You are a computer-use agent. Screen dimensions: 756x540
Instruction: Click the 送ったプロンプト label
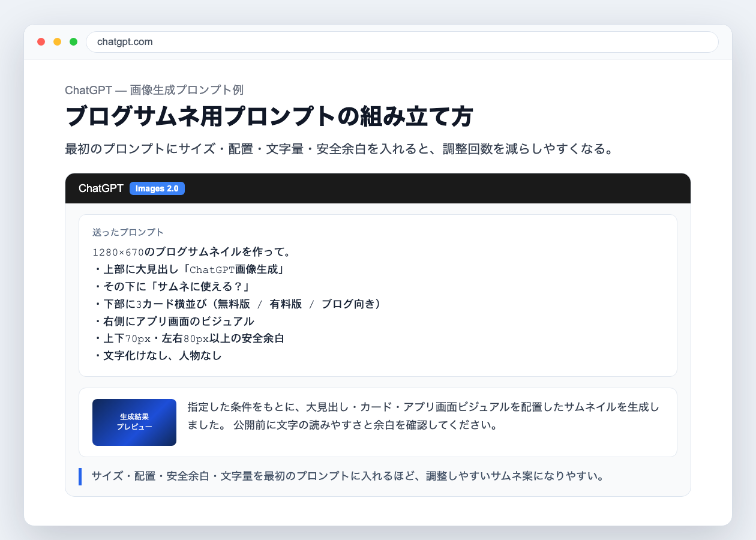[128, 232]
